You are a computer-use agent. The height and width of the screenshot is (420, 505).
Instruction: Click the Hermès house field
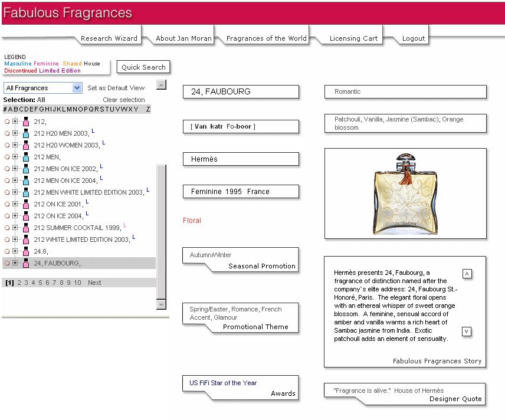click(241, 159)
